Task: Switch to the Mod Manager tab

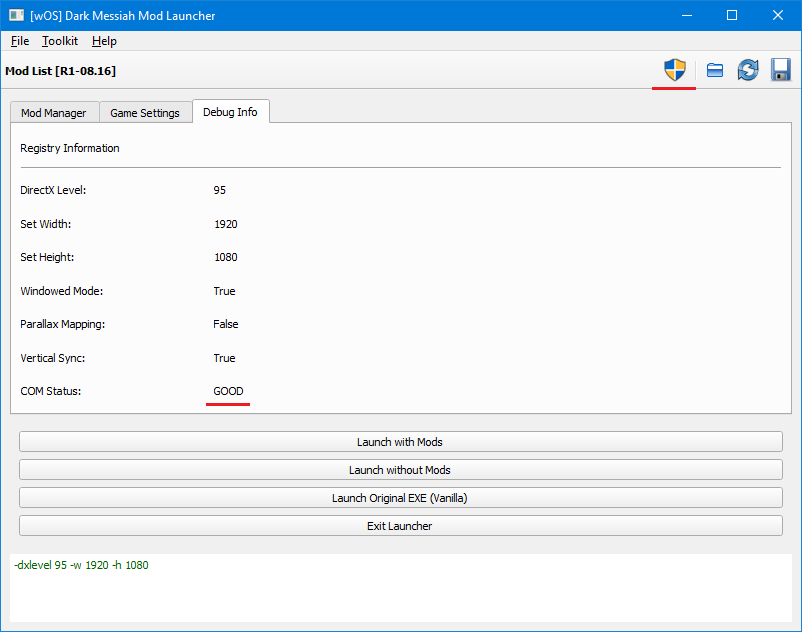Action: point(54,112)
